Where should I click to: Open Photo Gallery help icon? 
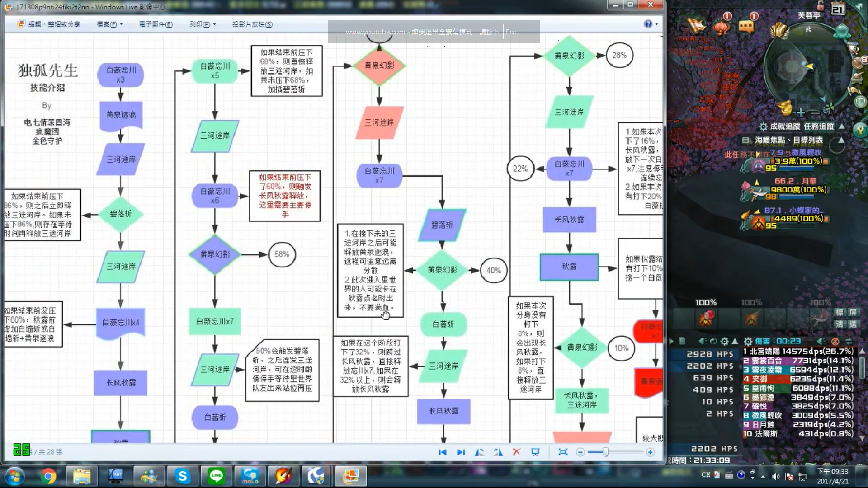[x=648, y=24]
